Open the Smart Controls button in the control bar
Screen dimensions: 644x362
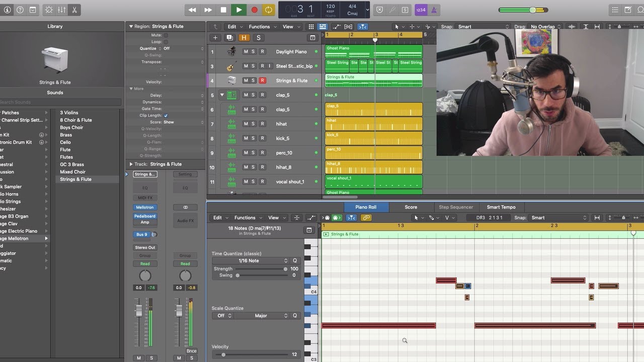[49, 10]
